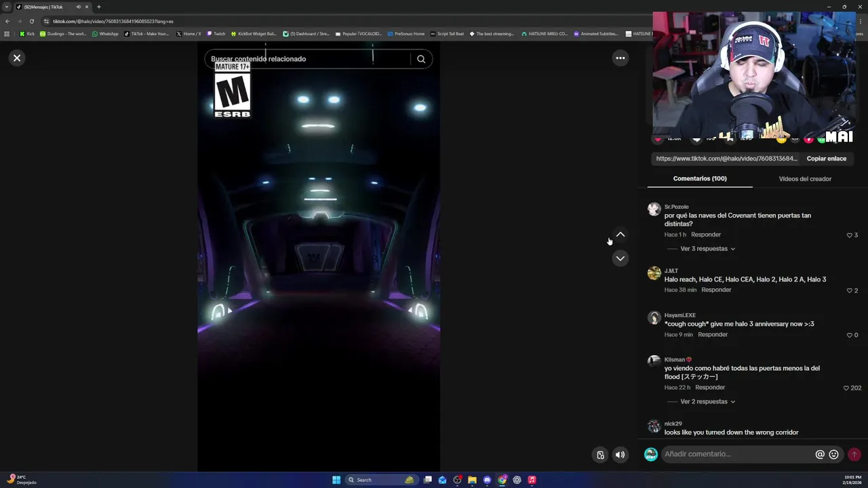Like Sr.Pozole's comment
Viewport: 868px width, 488px height.
click(x=849, y=235)
